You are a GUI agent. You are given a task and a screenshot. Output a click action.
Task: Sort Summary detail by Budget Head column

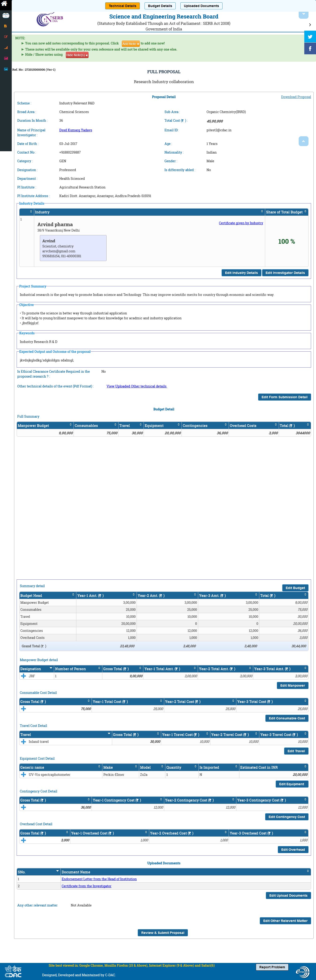(48, 595)
